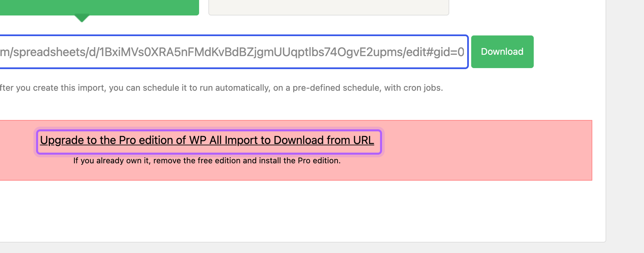The height and width of the screenshot is (253, 644).
Task: Click the spreadsheet URL input field
Action: tap(234, 52)
